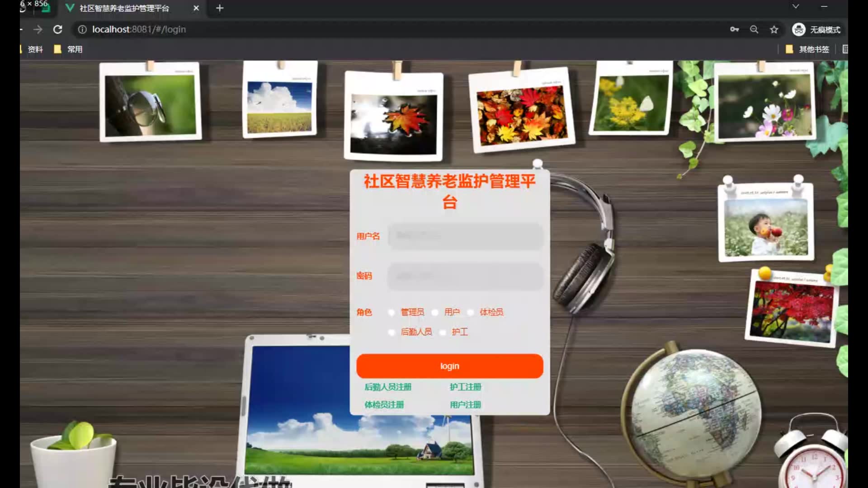Select the 管理员 role radio button
The width and height of the screenshot is (868, 488).
[392, 312]
